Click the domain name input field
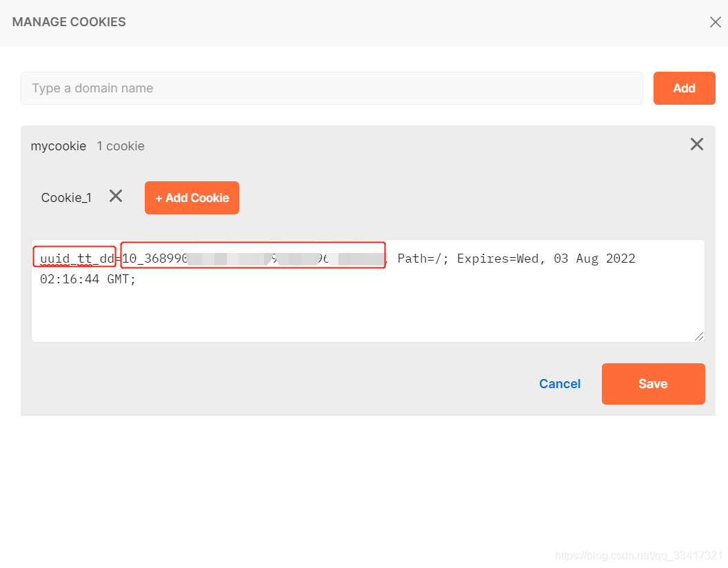 (x=332, y=88)
